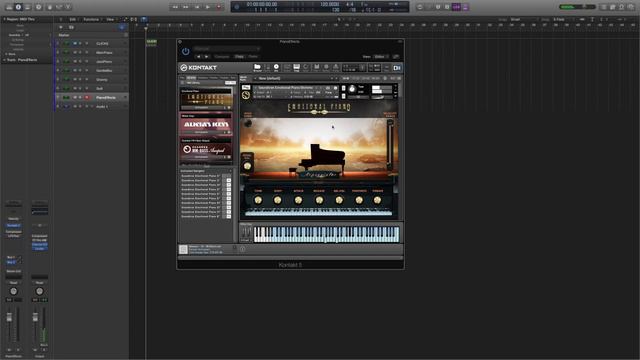Click the Rewind transport button
Screen dimensions: 640x360
coord(175,7)
